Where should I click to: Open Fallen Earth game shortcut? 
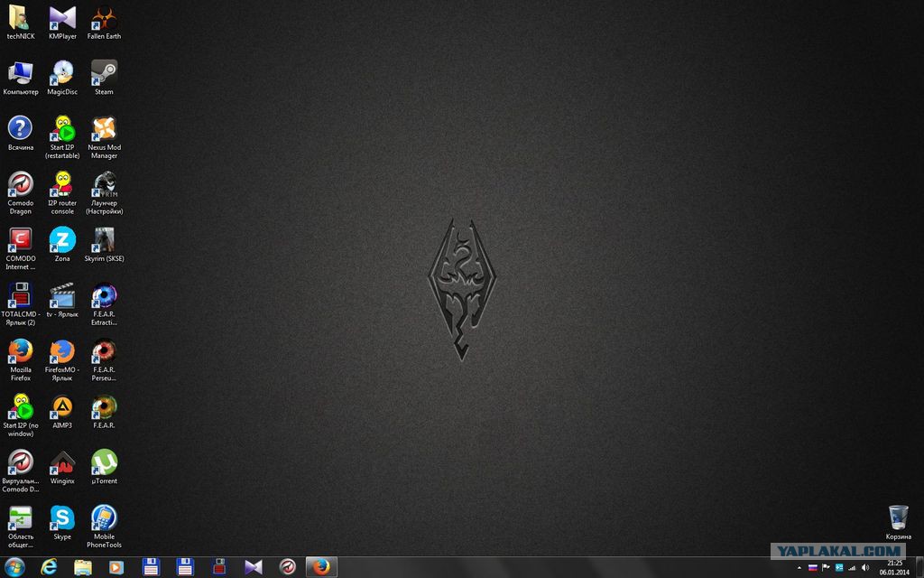(x=105, y=23)
